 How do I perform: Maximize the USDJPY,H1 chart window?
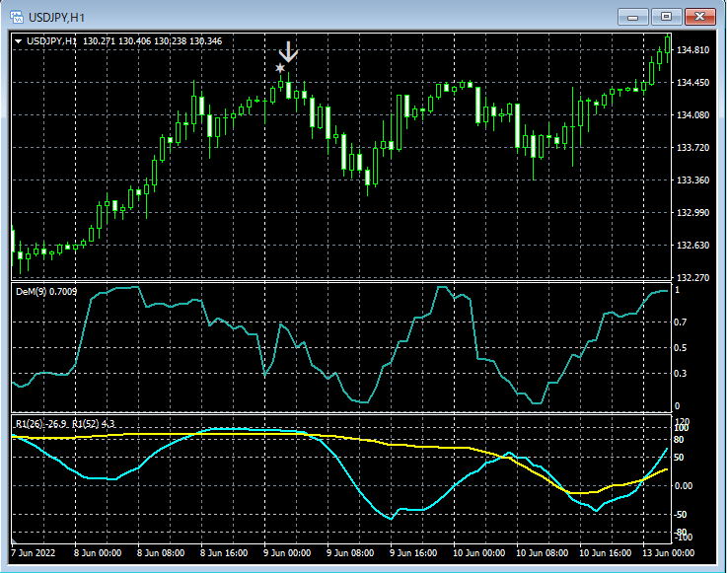(667, 17)
